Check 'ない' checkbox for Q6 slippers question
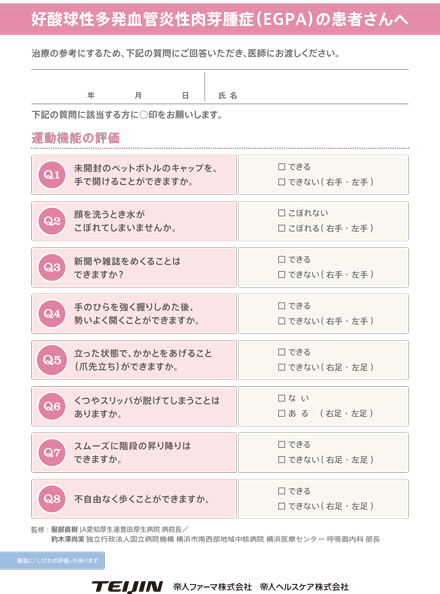440x594 pixels. tap(282, 398)
